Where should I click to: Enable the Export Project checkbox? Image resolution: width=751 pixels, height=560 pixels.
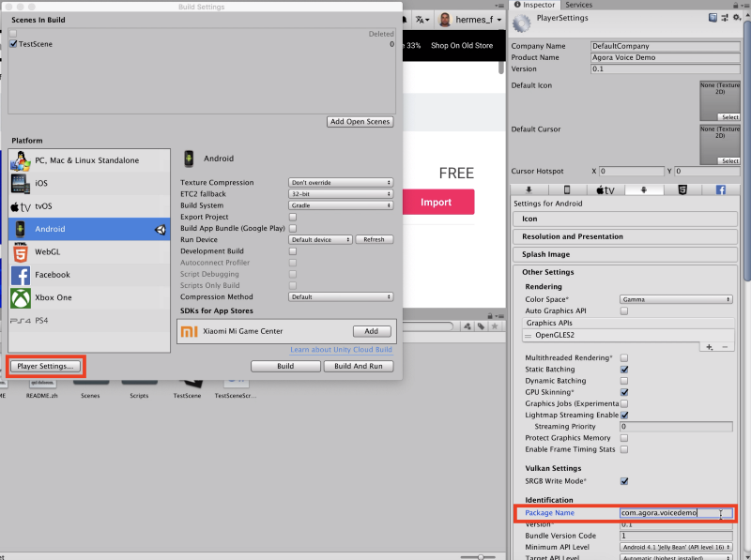(293, 217)
